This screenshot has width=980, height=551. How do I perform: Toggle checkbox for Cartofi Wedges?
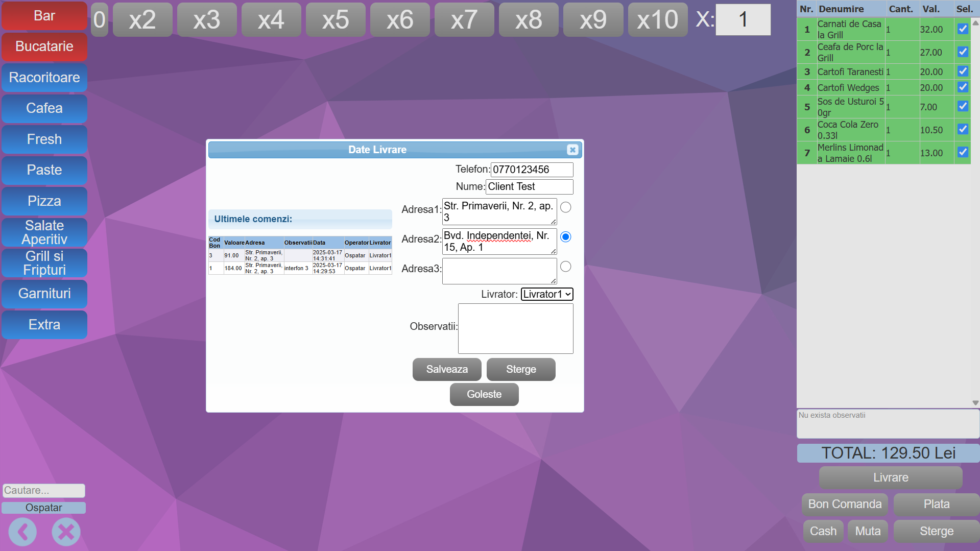click(x=963, y=87)
